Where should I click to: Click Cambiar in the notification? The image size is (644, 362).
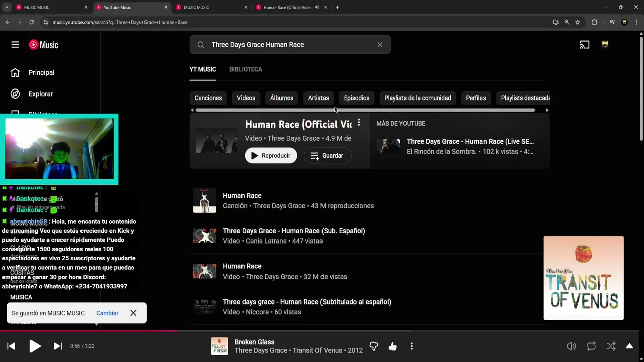(107, 313)
